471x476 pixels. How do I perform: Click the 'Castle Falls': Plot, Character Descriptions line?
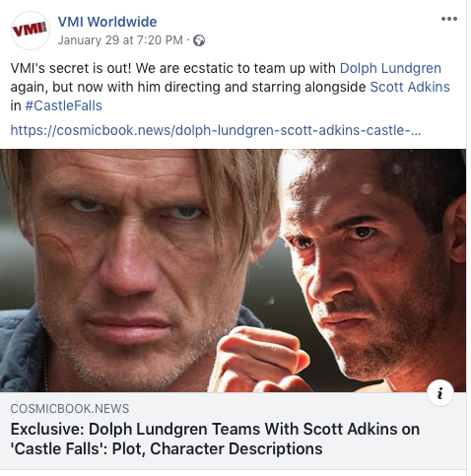pyautogui.click(x=167, y=448)
